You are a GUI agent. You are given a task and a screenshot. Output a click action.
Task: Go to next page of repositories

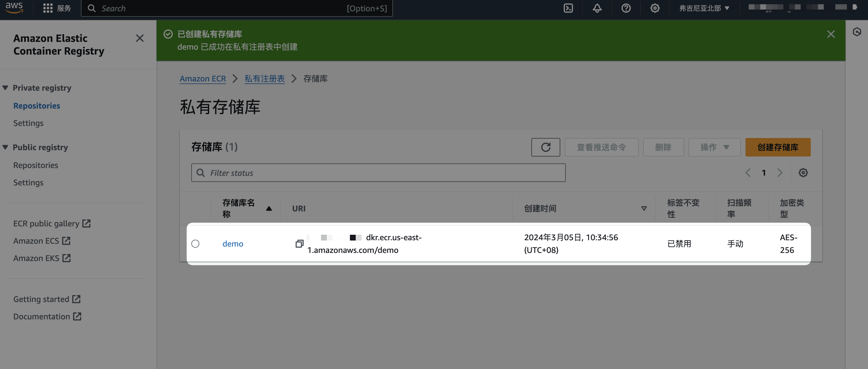pyautogui.click(x=780, y=173)
